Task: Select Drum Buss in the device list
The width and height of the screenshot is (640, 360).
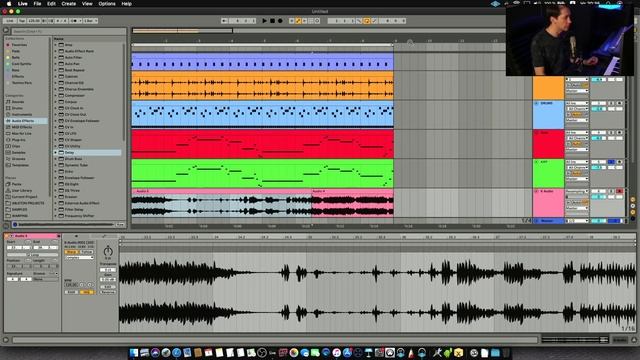Action: (74, 159)
